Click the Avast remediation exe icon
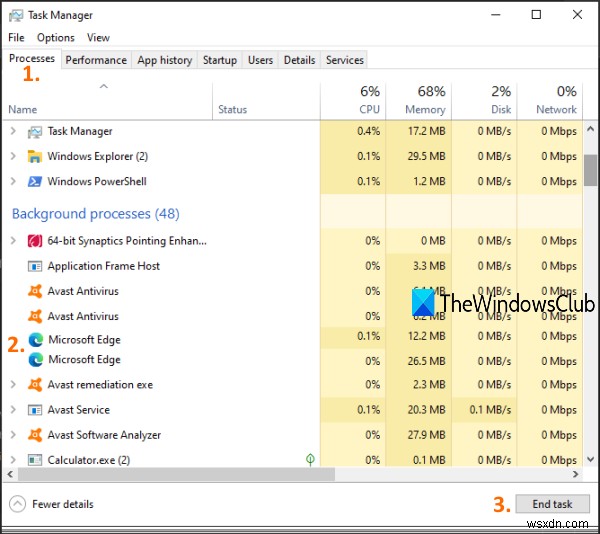The height and width of the screenshot is (534, 600). click(35, 385)
